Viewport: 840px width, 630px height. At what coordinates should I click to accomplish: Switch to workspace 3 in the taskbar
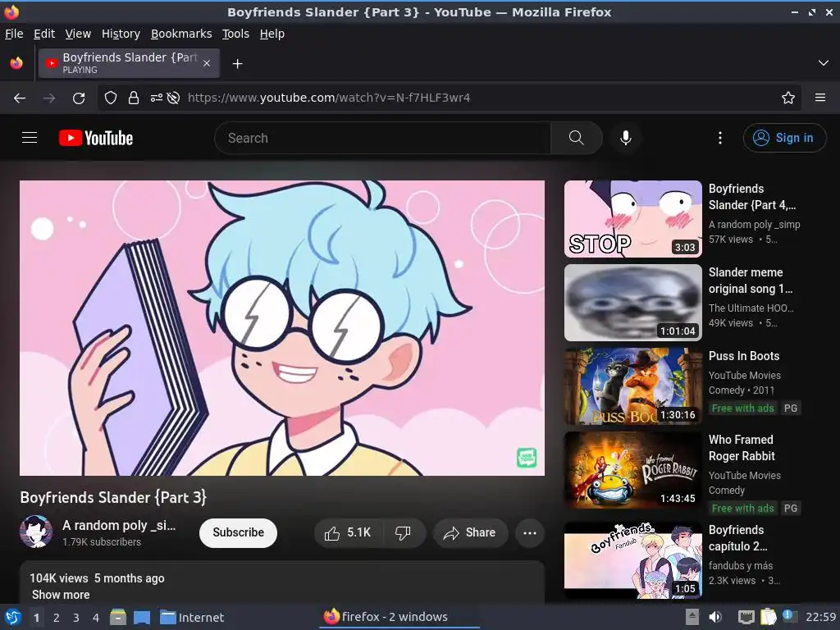pos(76,617)
